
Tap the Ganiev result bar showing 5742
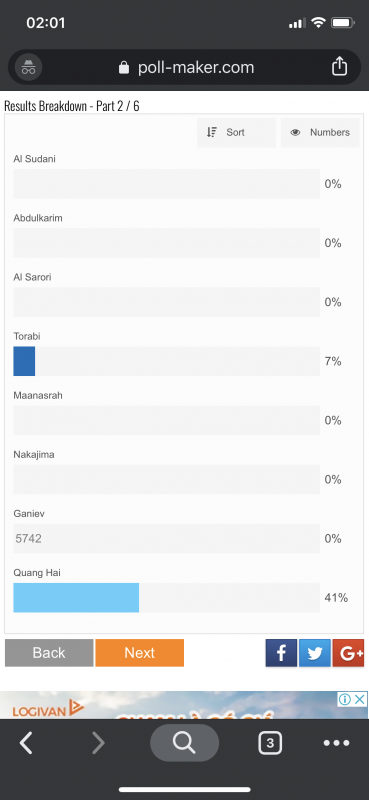[166, 538]
